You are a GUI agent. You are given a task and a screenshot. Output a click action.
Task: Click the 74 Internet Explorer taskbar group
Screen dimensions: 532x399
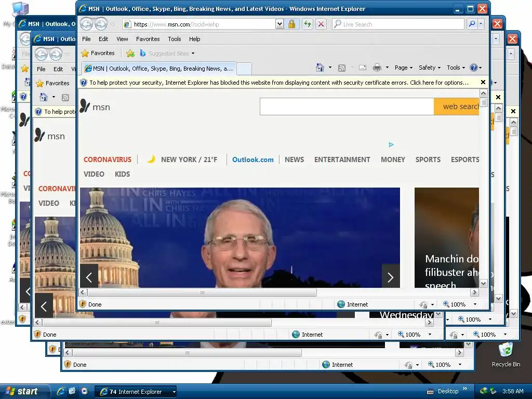pyautogui.click(x=137, y=392)
